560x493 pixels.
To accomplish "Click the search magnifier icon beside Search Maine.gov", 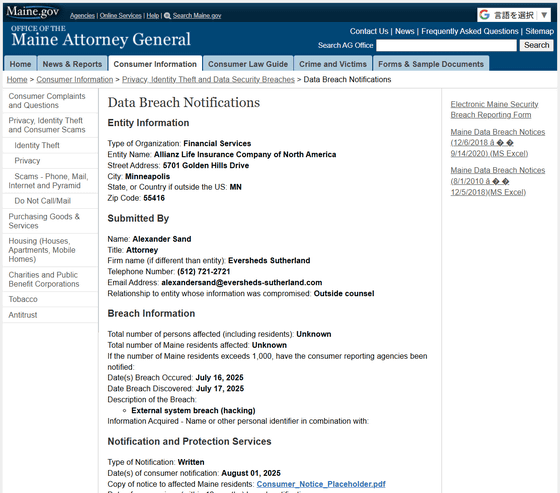I will click(x=167, y=16).
